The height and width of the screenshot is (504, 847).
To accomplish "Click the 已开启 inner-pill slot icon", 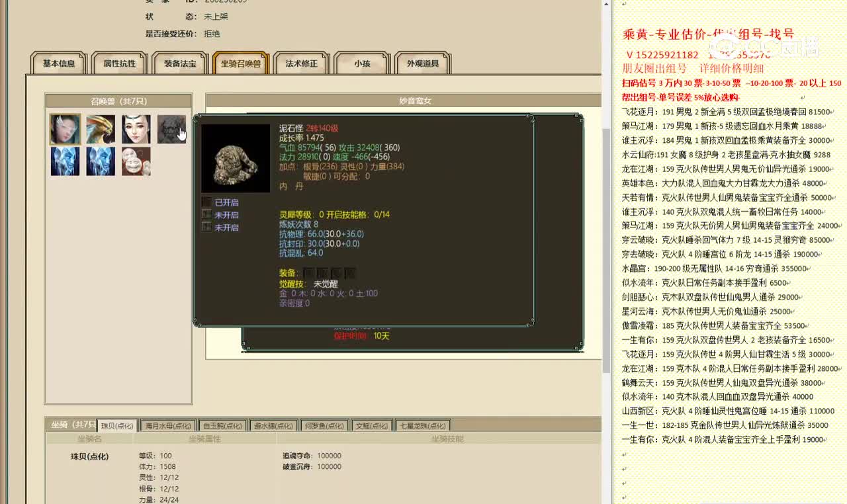I will click(206, 202).
